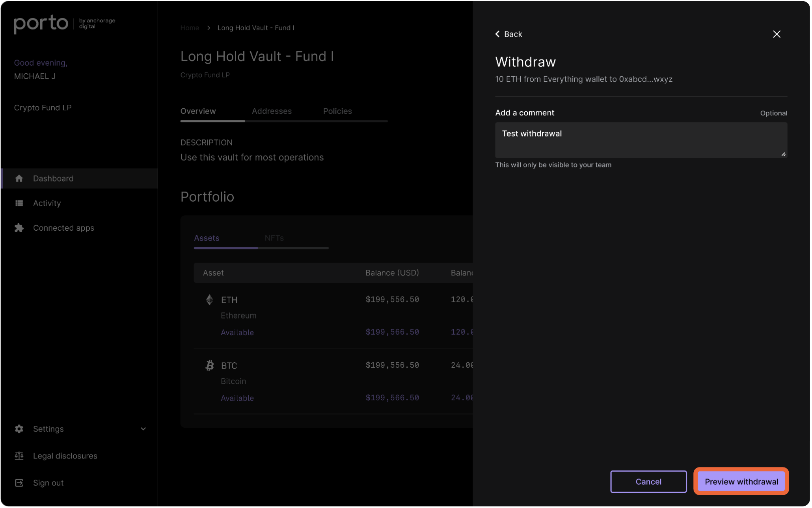This screenshot has width=812, height=508.
Task: Click BTC balance $199,556.50
Action: click(x=392, y=365)
